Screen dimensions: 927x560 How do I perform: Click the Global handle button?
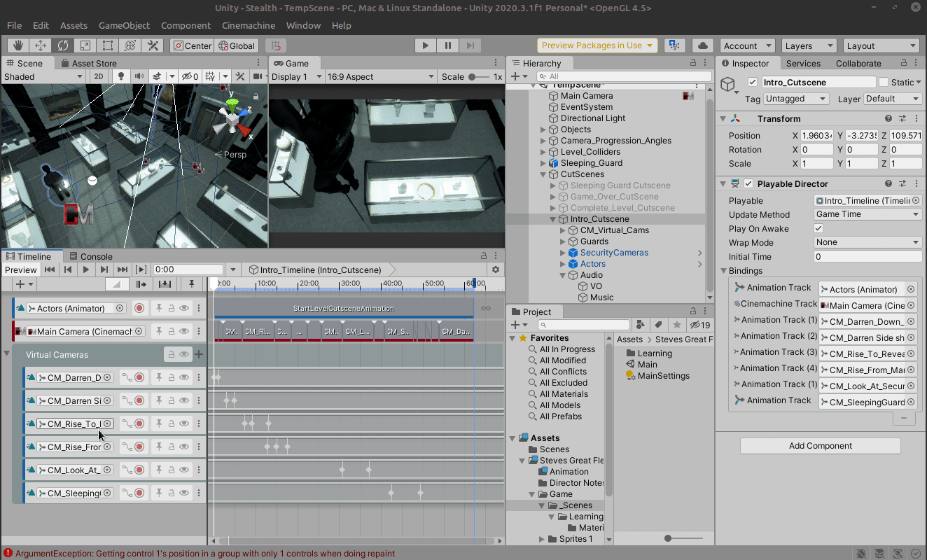click(x=237, y=45)
